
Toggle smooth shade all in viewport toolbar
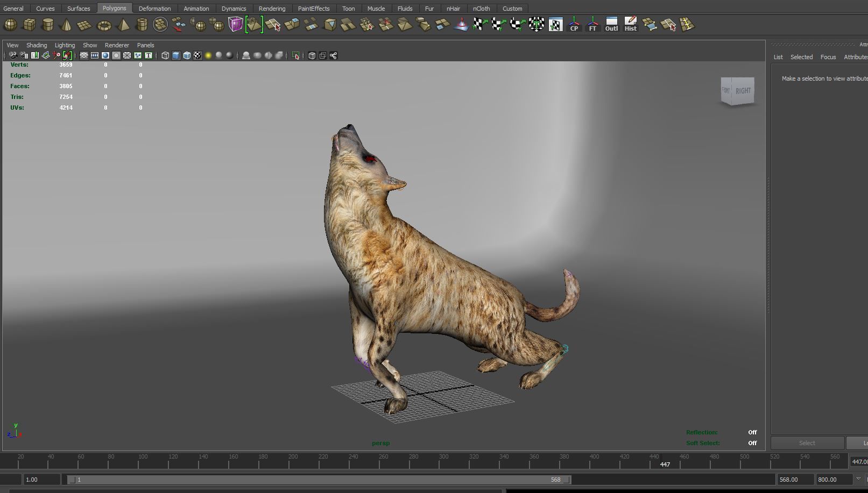(176, 55)
